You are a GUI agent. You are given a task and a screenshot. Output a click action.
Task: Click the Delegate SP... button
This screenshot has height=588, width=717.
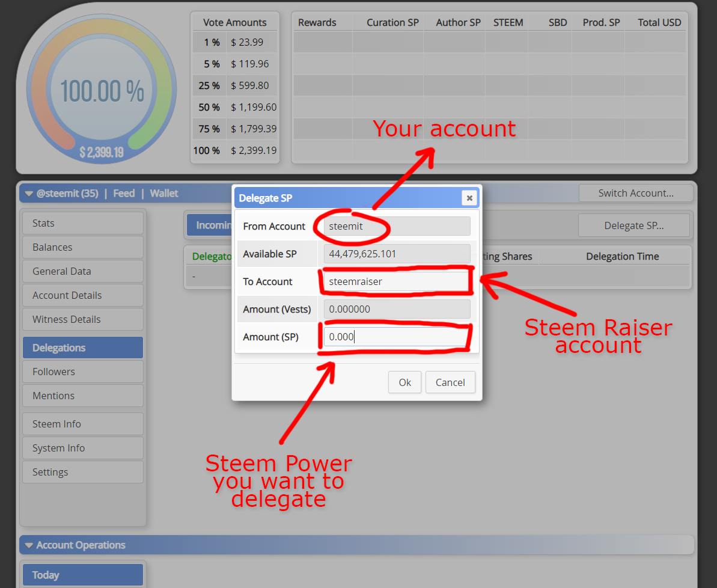tap(634, 225)
